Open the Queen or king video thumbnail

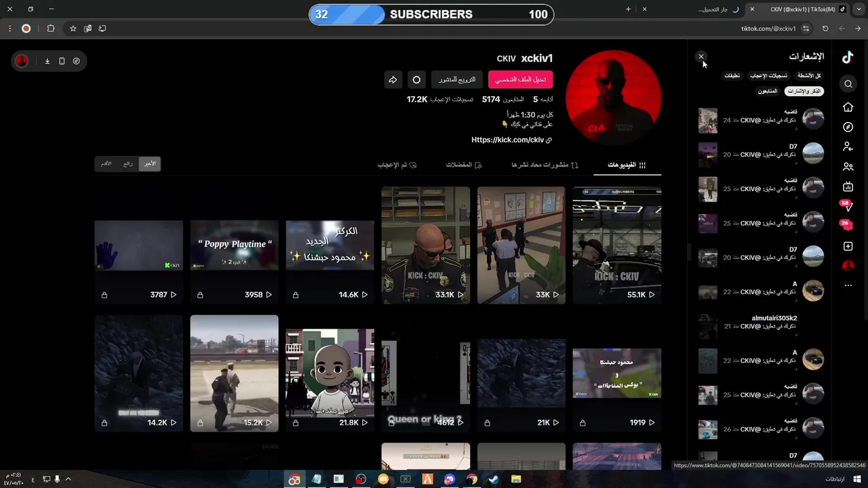(426, 373)
